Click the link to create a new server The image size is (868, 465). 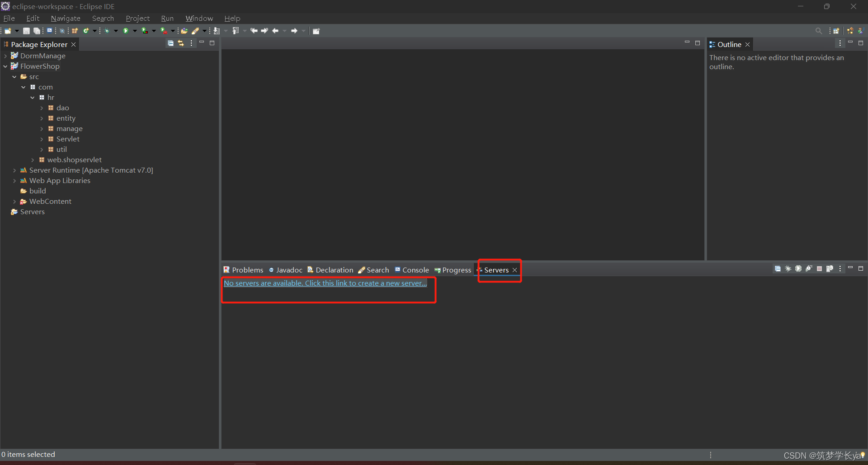pos(325,283)
